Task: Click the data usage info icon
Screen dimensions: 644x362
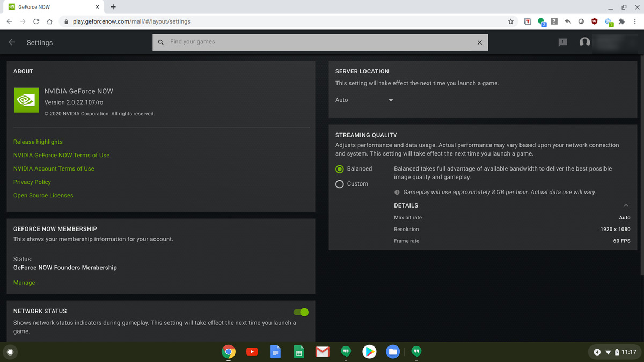Action: tap(397, 192)
